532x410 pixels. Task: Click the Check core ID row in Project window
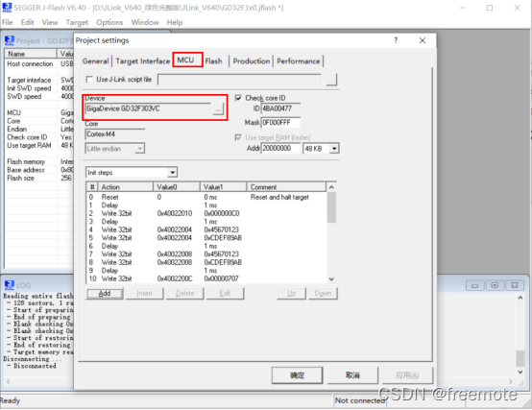(x=39, y=137)
